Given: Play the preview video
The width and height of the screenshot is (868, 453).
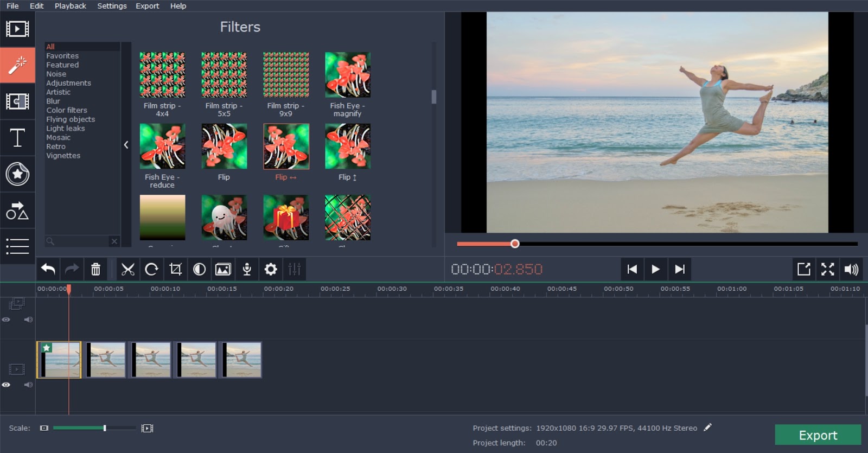Looking at the screenshot, I should point(655,269).
